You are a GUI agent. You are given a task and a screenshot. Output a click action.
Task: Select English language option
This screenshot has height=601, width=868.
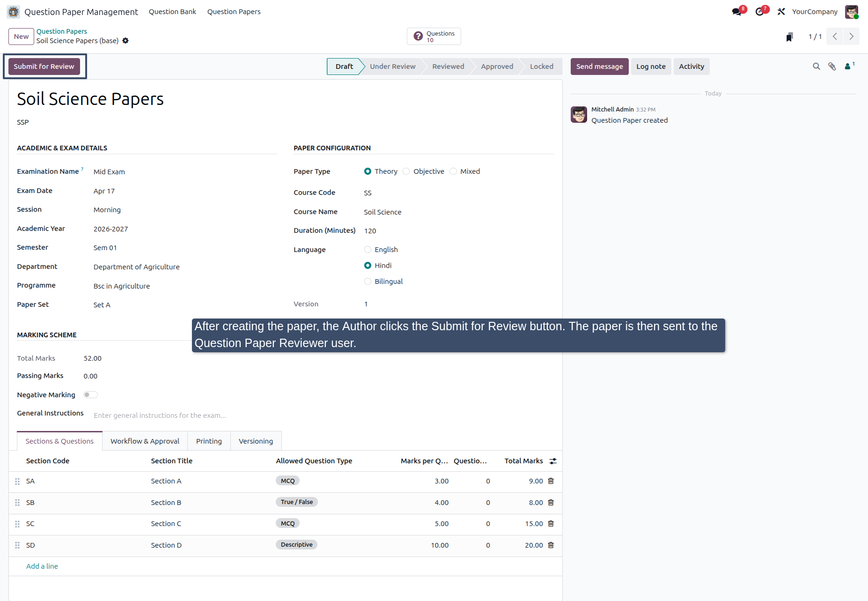pyautogui.click(x=368, y=250)
